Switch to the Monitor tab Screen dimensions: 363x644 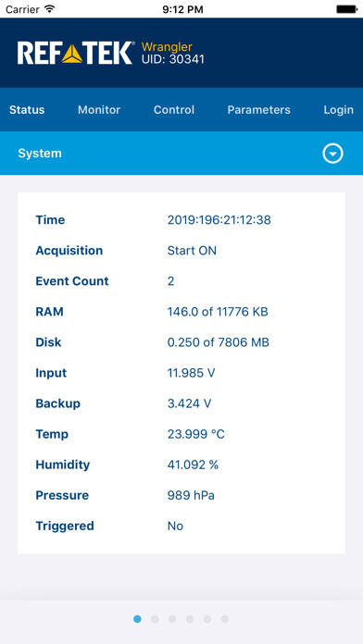tap(99, 110)
